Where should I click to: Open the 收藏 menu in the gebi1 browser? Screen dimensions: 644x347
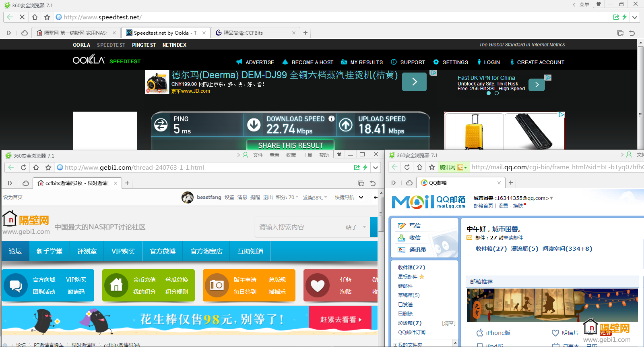coord(291,155)
